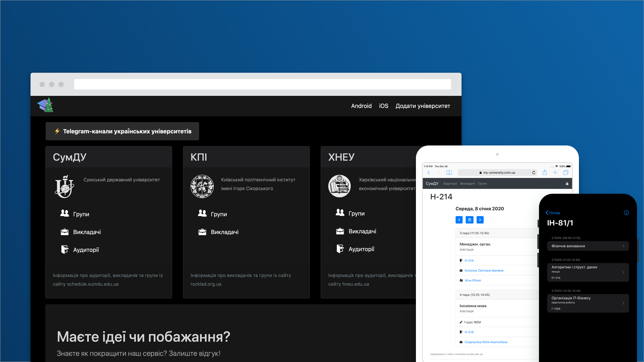
Task: Open the iOS link in the navbar
Action: pyautogui.click(x=383, y=106)
